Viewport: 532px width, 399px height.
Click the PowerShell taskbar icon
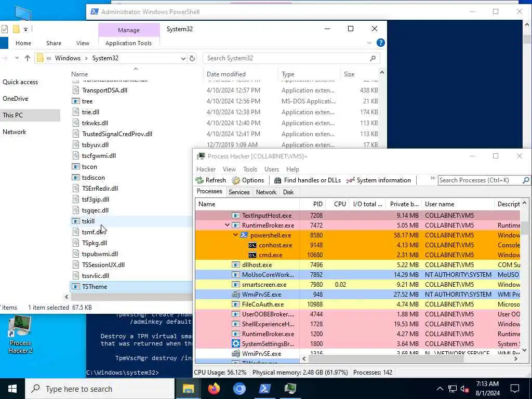click(264, 389)
